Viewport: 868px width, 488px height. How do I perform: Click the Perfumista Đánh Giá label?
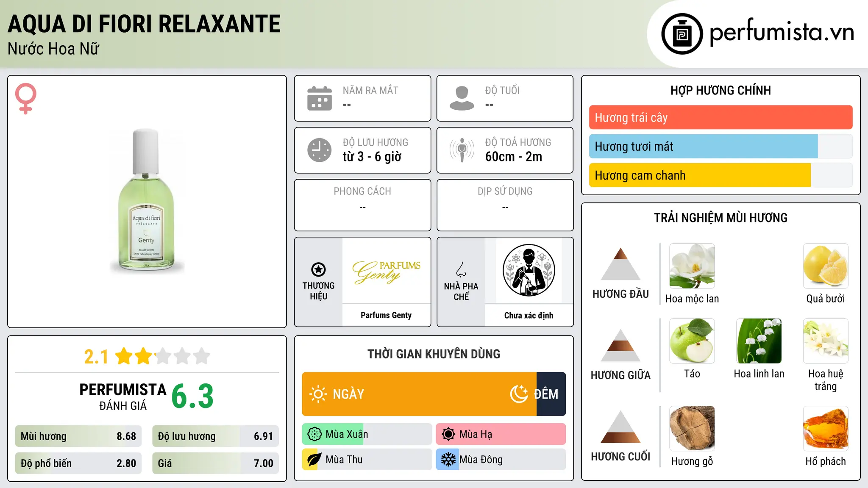pos(123,397)
